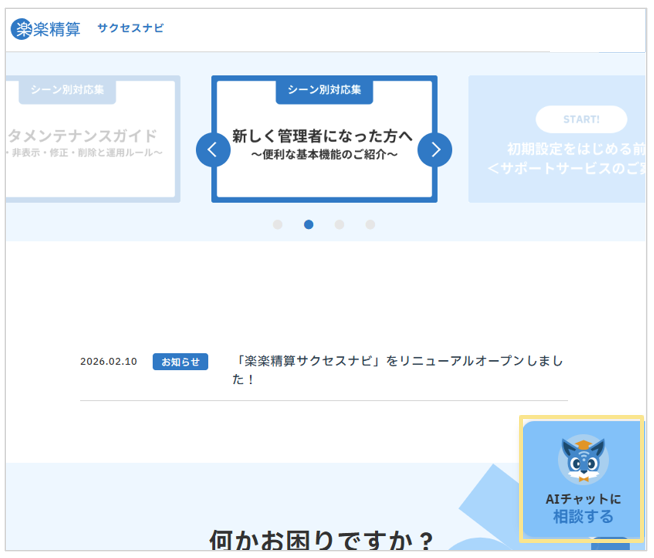
Task: Click the 初期設定をはじめる前 slide text
Action: (576, 149)
